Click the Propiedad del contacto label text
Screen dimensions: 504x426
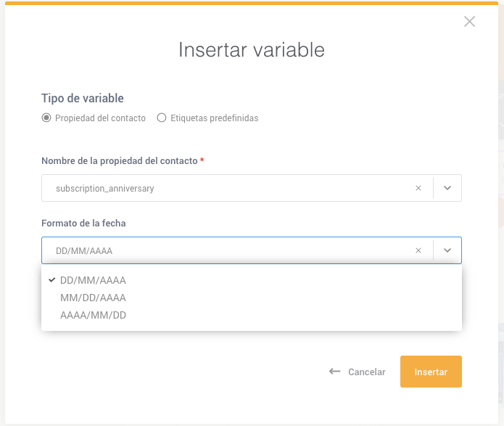100,118
